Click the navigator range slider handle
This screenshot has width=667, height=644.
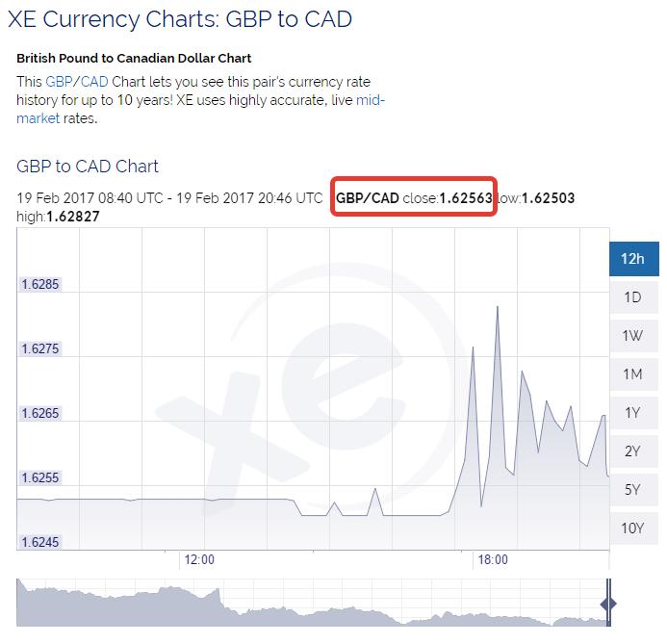point(608,604)
